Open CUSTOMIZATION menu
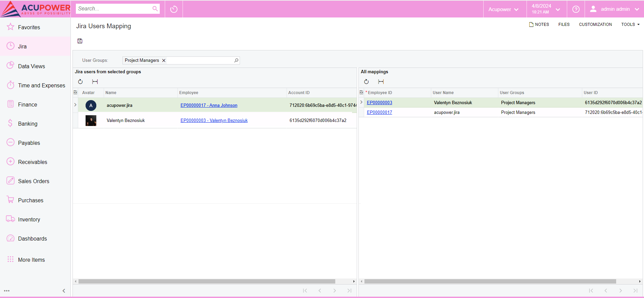The height and width of the screenshot is (298, 644). pos(595,25)
